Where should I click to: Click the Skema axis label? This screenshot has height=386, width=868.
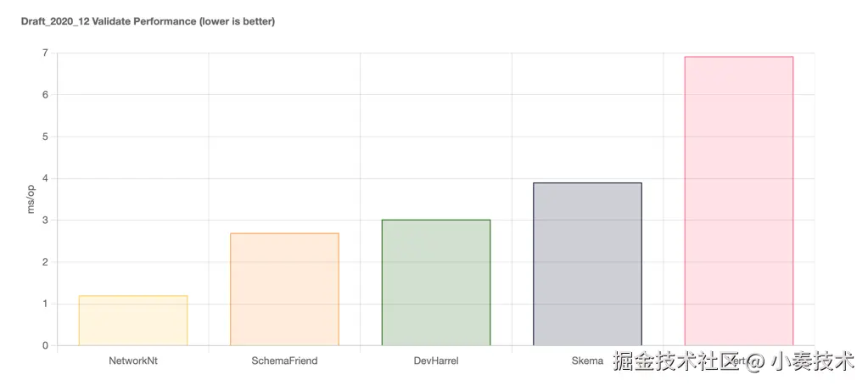[587, 361]
